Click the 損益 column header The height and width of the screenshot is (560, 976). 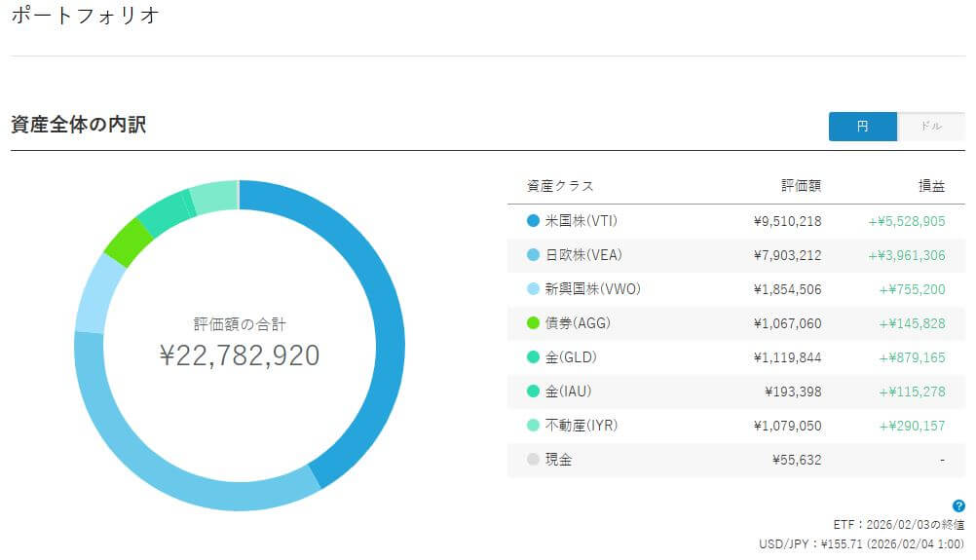pyautogui.click(x=932, y=186)
